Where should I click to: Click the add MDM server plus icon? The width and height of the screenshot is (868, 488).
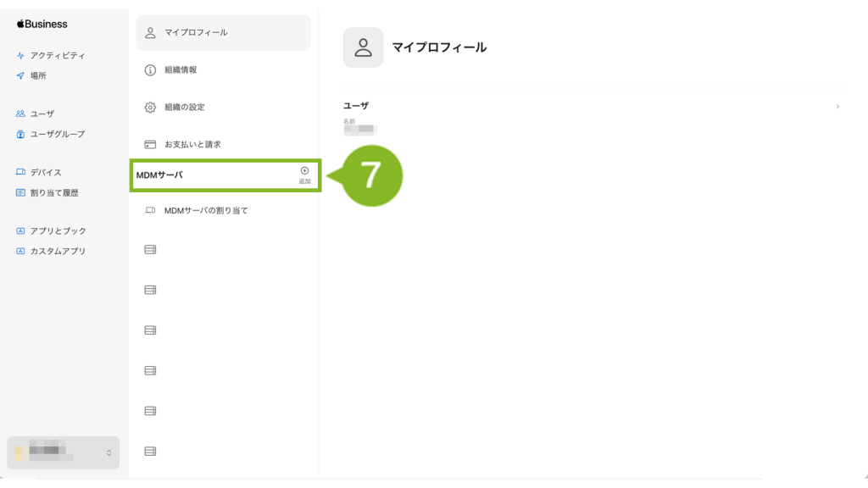(304, 171)
